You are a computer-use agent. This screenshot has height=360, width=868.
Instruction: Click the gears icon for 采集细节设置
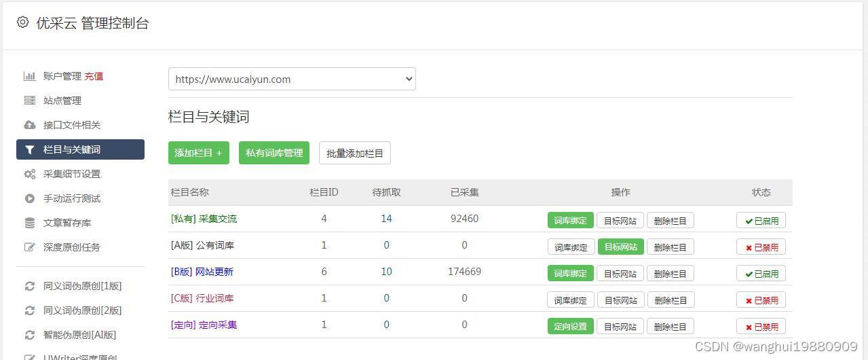(29, 174)
